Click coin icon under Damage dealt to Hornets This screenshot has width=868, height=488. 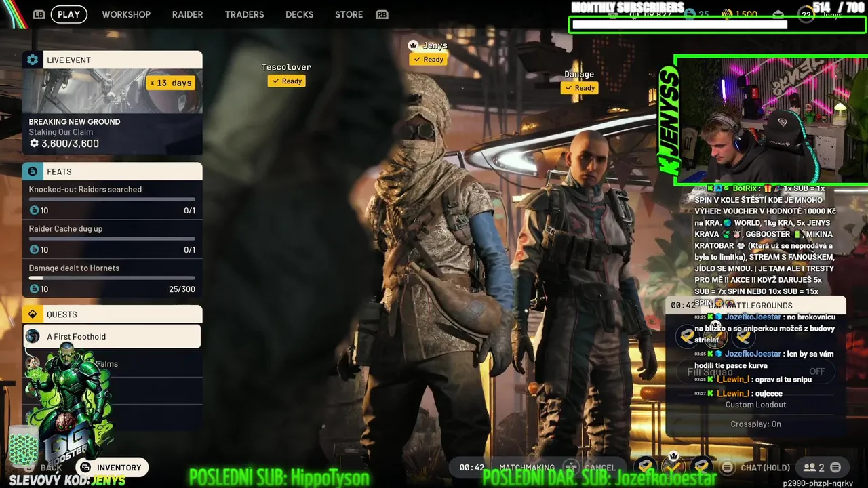coord(34,289)
